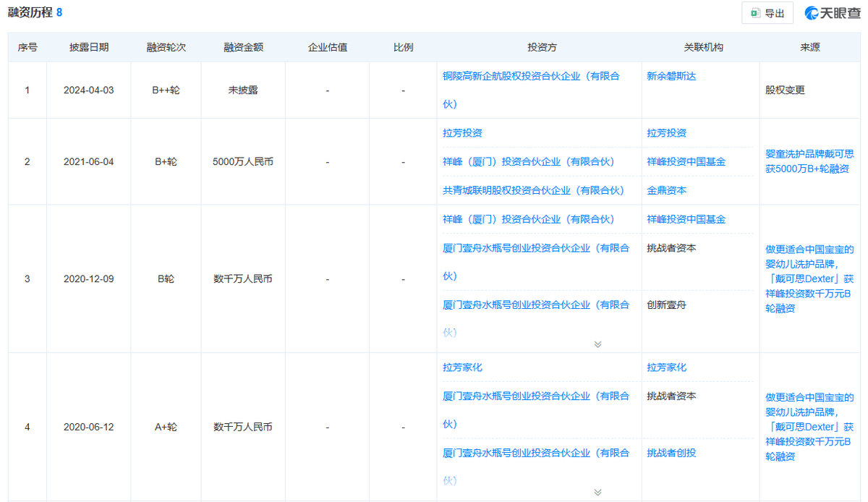Open 共青城联明股权投资合伙企业 investor link

coord(533,190)
